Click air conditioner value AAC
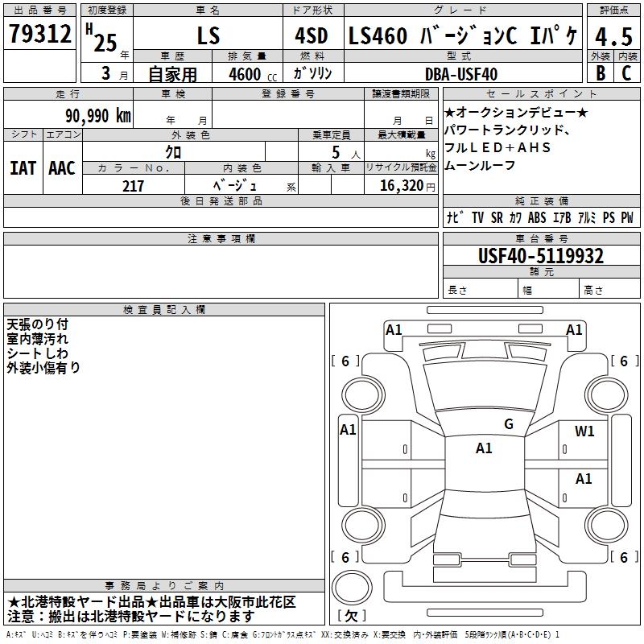Image resolution: width=644 pixels, height=644 pixels. [62, 168]
